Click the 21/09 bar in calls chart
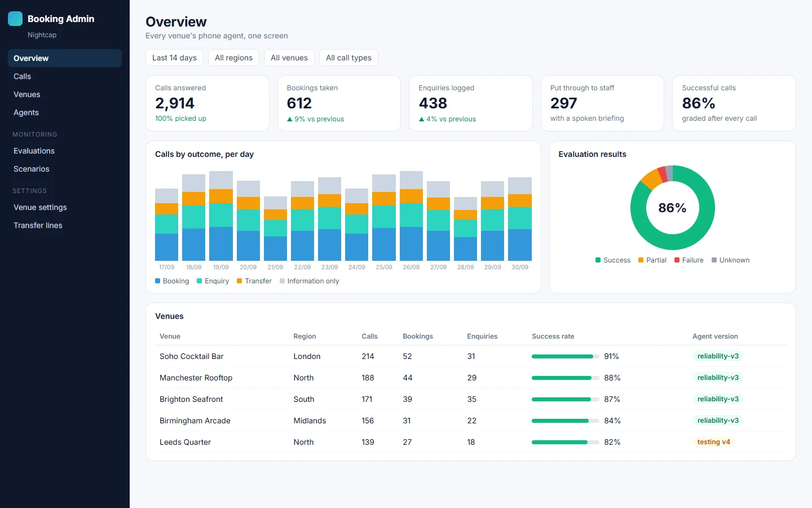This screenshot has height=508, width=812. (275, 229)
